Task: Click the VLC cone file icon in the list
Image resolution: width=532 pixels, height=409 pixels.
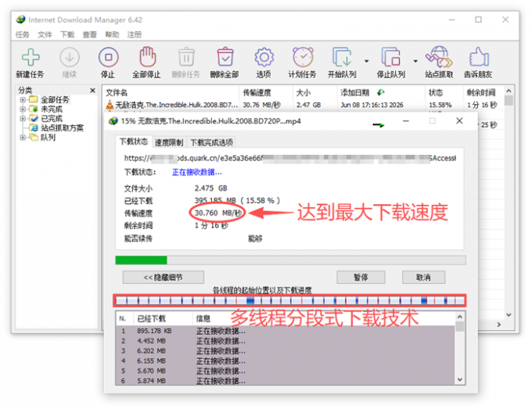Action: 110,105
